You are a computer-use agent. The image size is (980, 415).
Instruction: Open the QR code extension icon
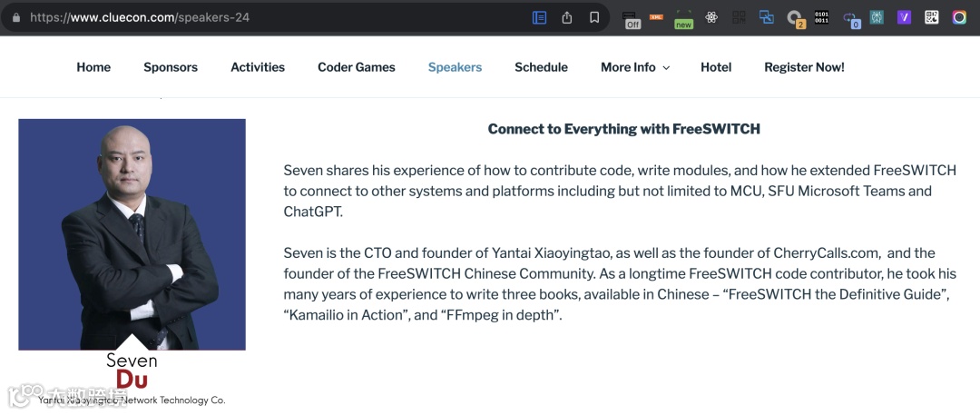[931, 17]
